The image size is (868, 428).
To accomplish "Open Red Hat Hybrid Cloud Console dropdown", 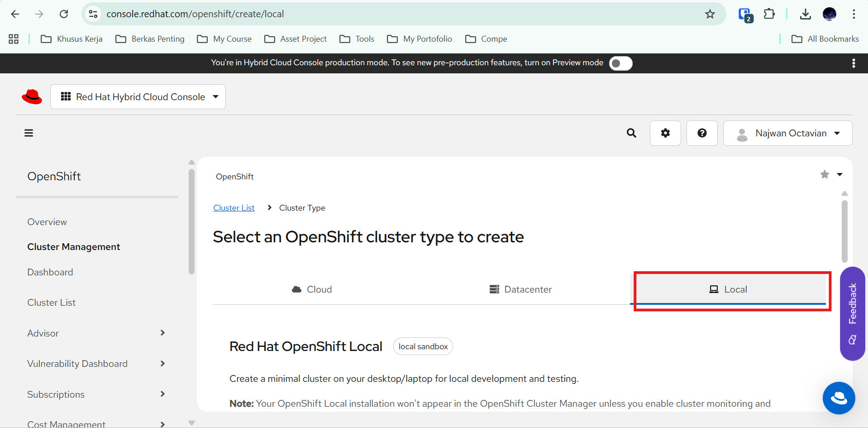I will (138, 97).
